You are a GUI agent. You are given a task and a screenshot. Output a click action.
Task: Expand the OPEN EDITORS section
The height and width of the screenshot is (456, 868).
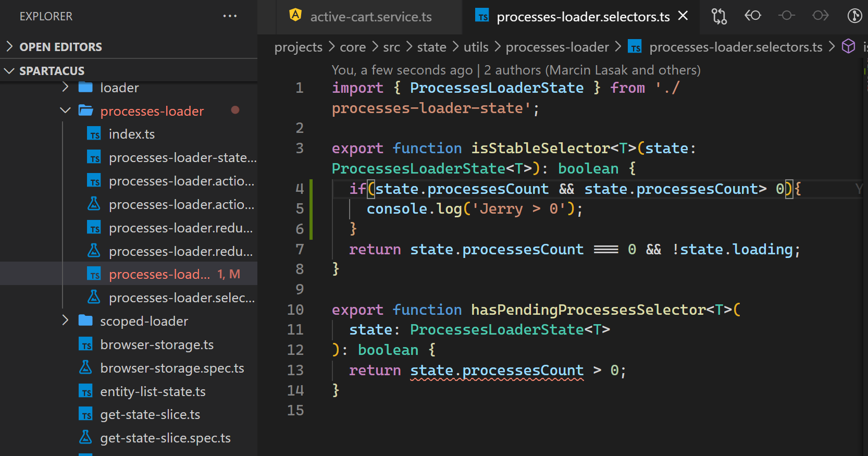129,47
